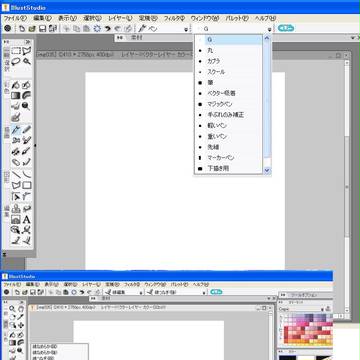Click the copy icon in upper toolbar
This screenshot has width=360, height=360.
(x=76, y=29)
